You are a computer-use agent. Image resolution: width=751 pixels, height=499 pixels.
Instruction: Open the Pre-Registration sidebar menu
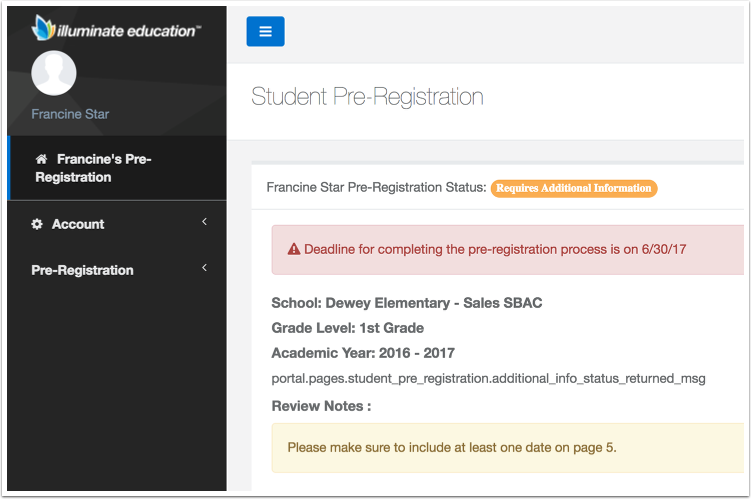click(x=117, y=270)
